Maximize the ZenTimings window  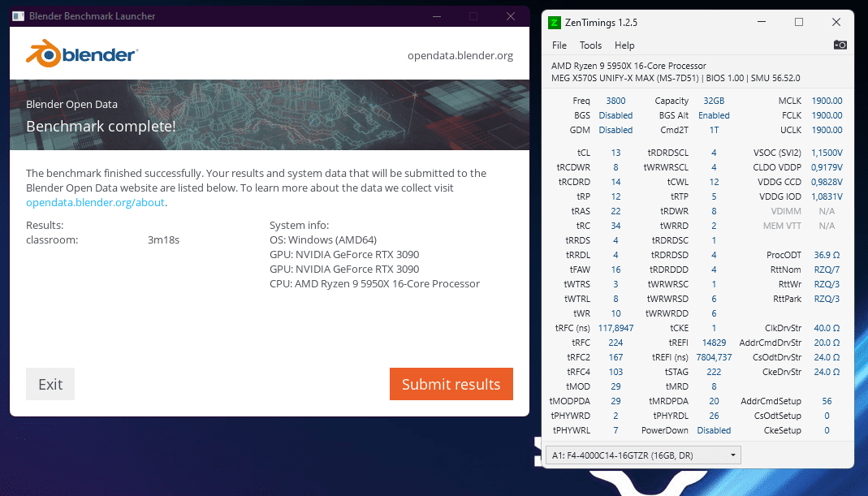[799, 22]
